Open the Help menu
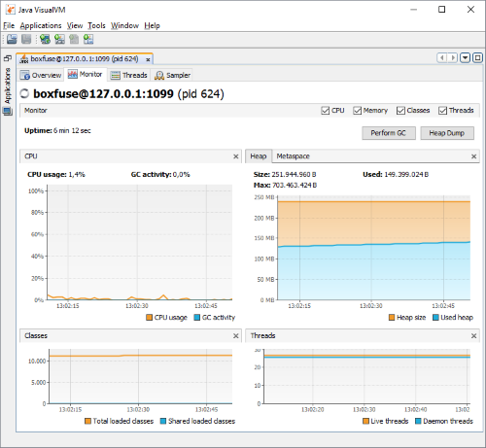The height and width of the screenshot is (448, 486). point(152,25)
